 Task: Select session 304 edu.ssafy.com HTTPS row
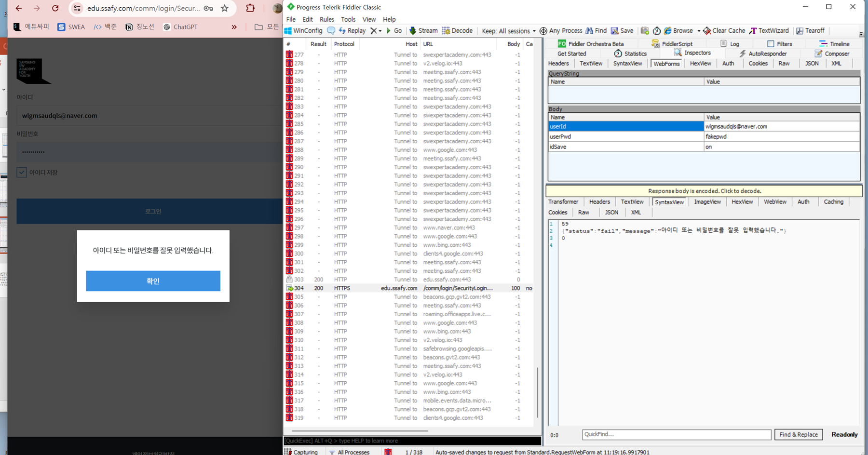point(409,288)
